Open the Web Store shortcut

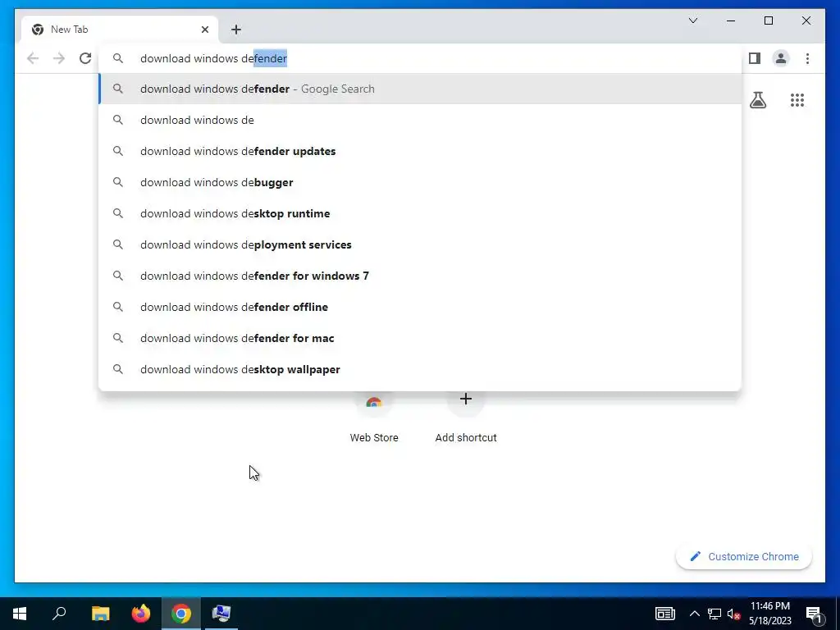tap(374, 418)
